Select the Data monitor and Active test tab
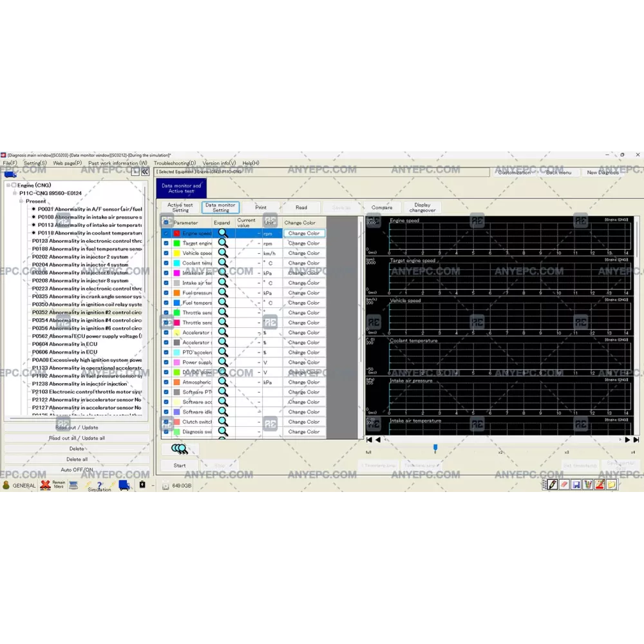 pyautogui.click(x=181, y=188)
